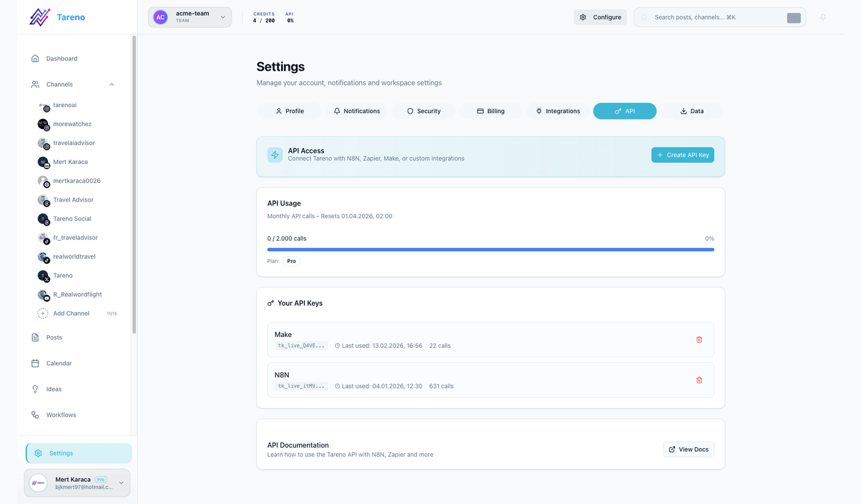Click the tarenoai channel avatar
Screen dimensions: 861x504
(x=43, y=106)
